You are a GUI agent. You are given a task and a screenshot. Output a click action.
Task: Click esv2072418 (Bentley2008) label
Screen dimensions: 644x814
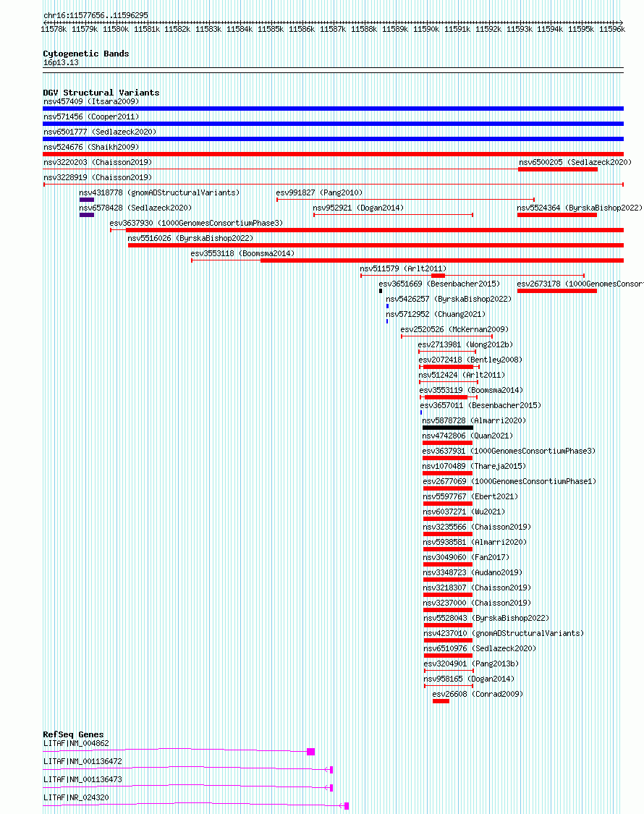pos(470,360)
